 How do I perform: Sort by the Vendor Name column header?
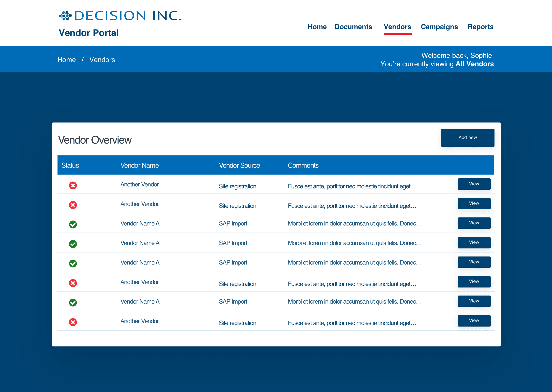click(x=140, y=165)
